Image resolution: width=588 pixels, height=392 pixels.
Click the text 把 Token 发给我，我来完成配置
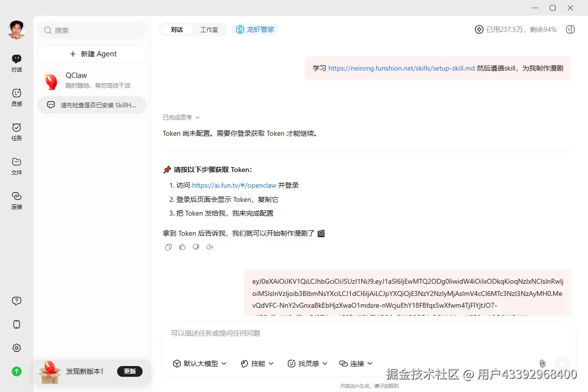(x=225, y=213)
